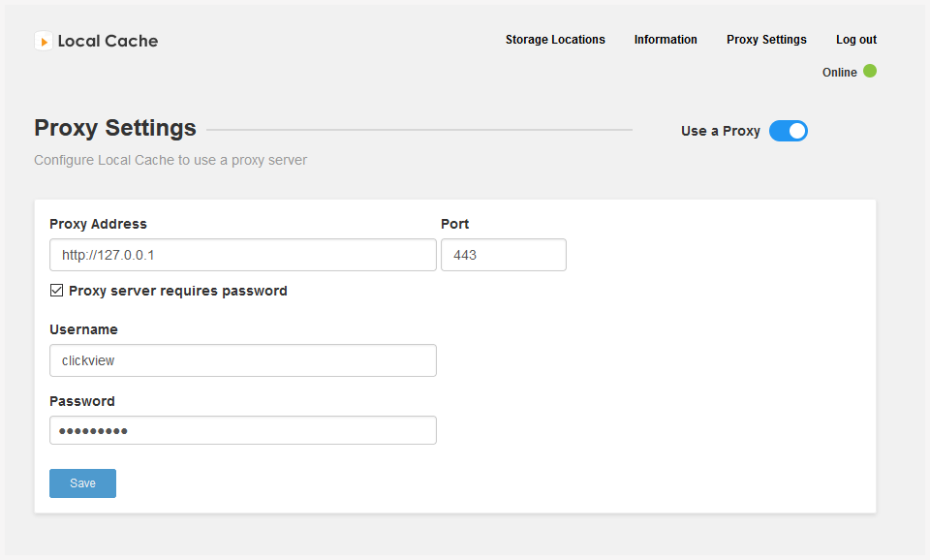The image size is (930, 560).
Task: Click the orange Local Cache logo icon
Action: [x=44, y=41]
